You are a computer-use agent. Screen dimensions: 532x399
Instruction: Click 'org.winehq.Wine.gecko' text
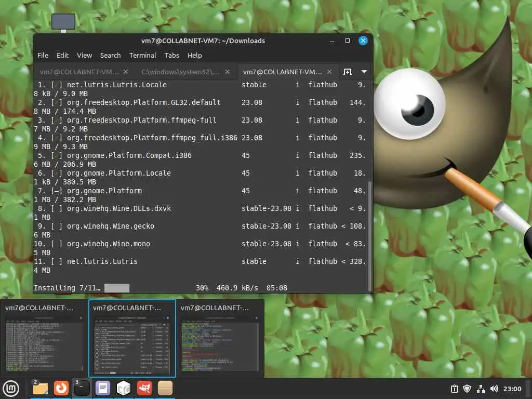110,226
